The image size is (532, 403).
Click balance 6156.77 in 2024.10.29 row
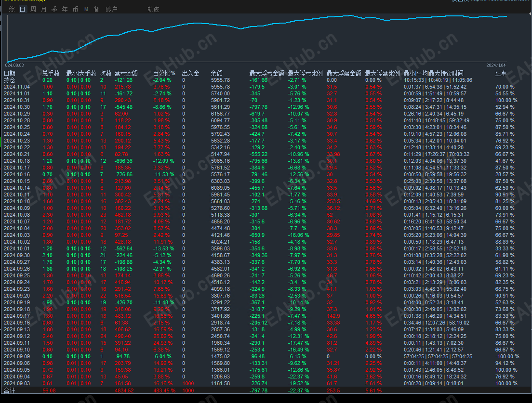[x=220, y=114]
